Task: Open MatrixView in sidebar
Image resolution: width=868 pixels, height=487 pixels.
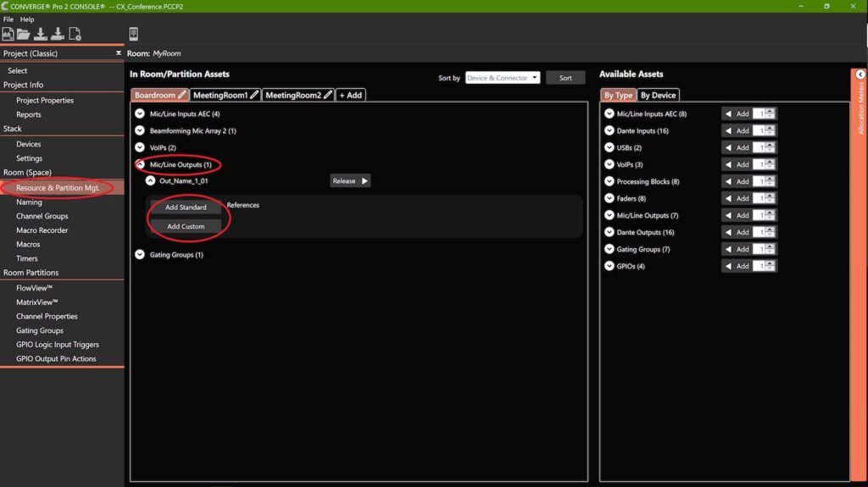Action: pyautogui.click(x=37, y=302)
